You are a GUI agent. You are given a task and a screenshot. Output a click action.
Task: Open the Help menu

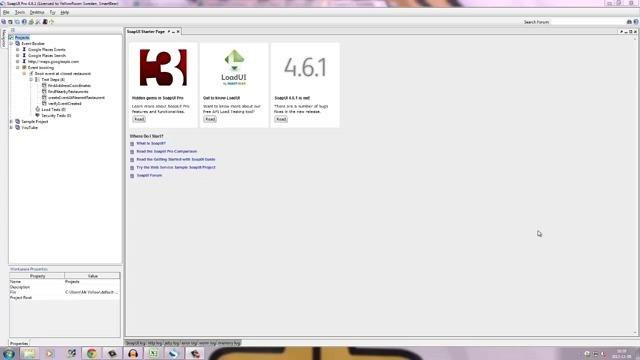tap(64, 13)
